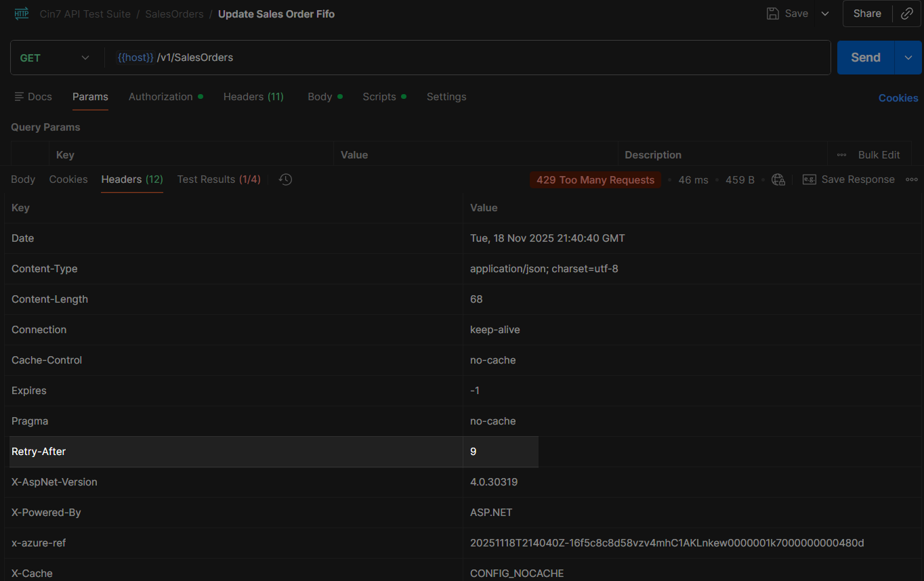The width and height of the screenshot is (924, 581).
Task: Click the Docs document icon
Action: pos(19,97)
